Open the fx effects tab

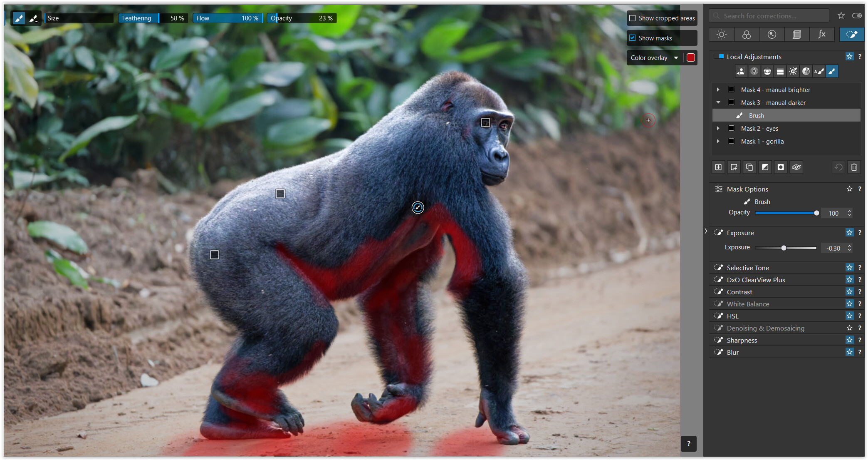point(822,35)
